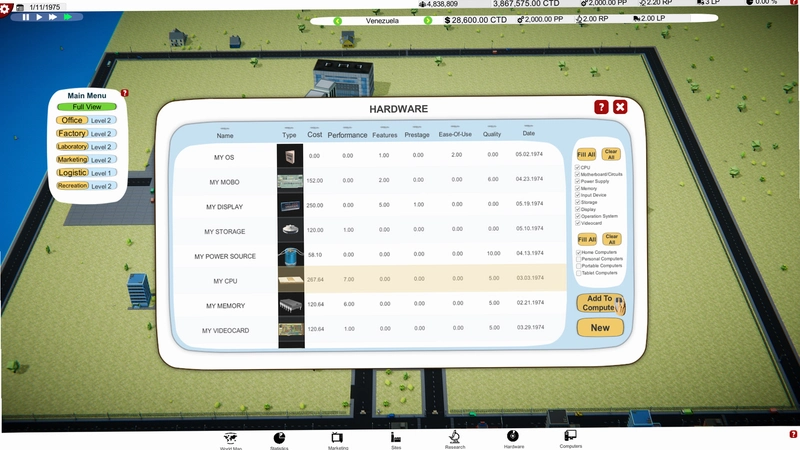Uncheck the CPU filter checkbox

[578, 167]
